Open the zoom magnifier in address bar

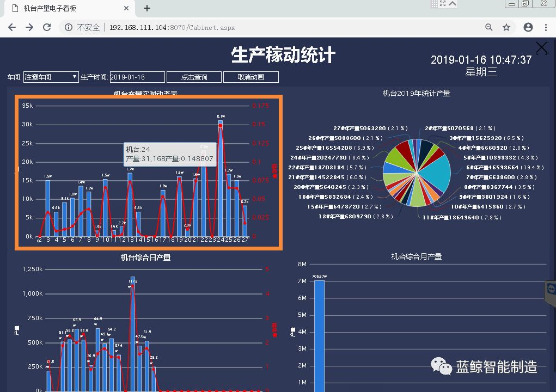(x=488, y=27)
